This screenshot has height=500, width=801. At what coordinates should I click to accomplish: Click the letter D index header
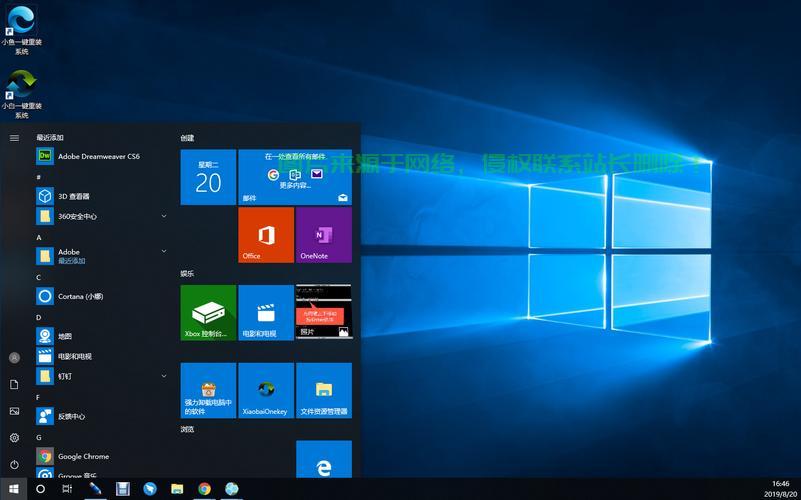click(x=39, y=317)
